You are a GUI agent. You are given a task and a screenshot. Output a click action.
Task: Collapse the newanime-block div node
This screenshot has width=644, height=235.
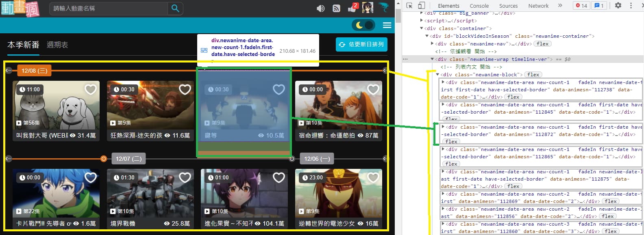438,75
